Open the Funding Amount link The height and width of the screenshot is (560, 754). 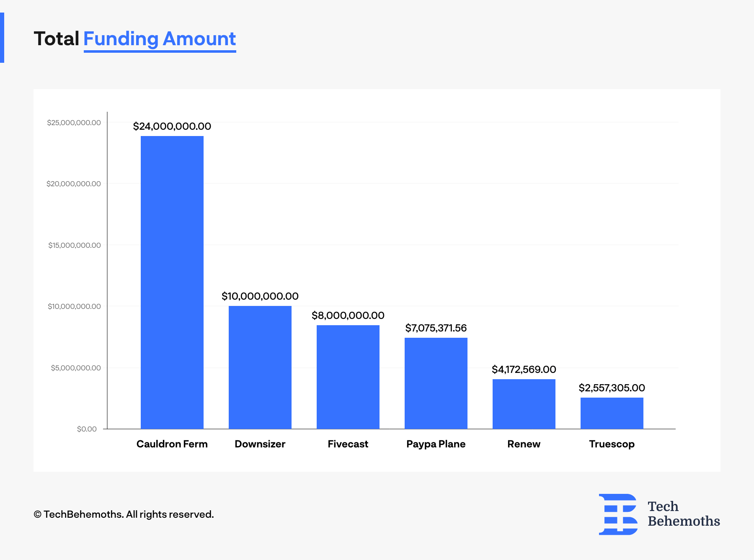160,39
